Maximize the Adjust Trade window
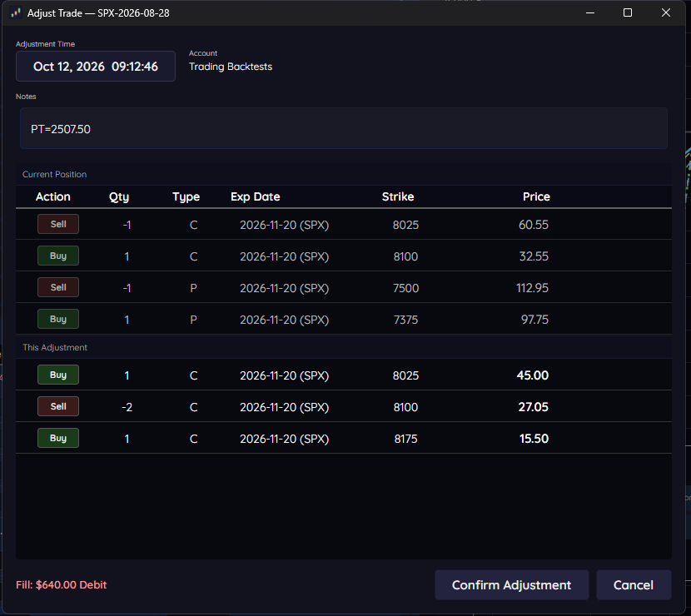This screenshot has width=691, height=616. point(628,12)
